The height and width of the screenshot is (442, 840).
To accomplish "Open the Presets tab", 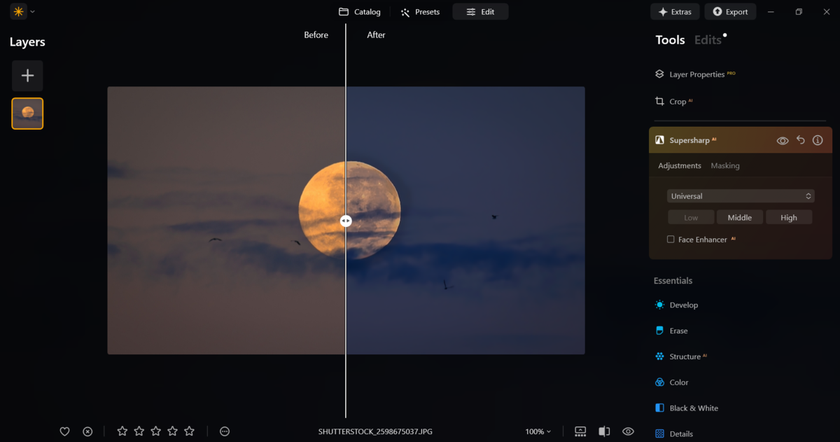I will (x=420, y=12).
